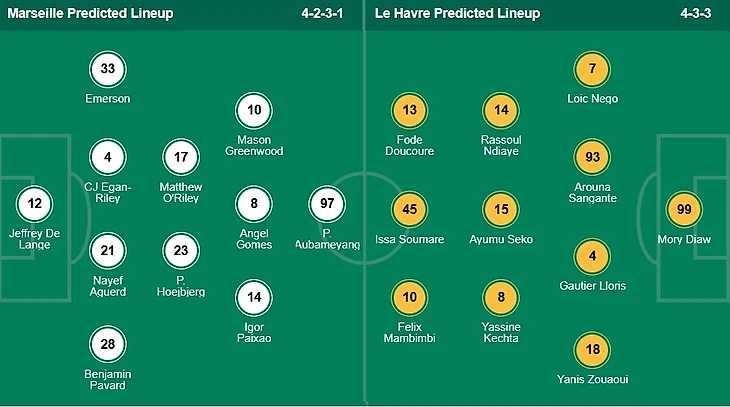The height and width of the screenshot is (407, 730).
Task: Click Emerson's number 33 shirt badge
Action: point(108,70)
